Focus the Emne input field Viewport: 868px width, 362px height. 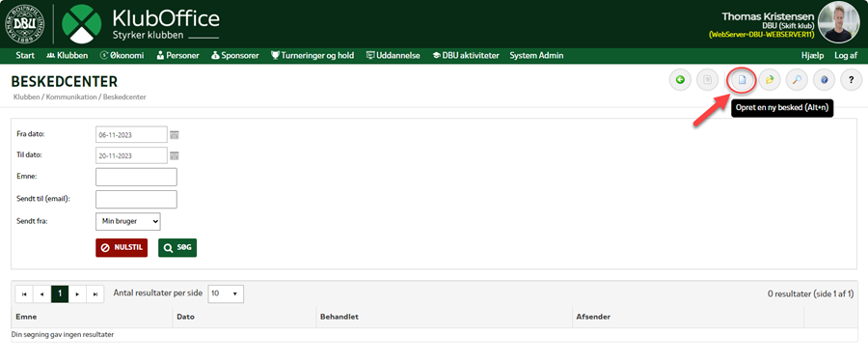click(x=136, y=177)
